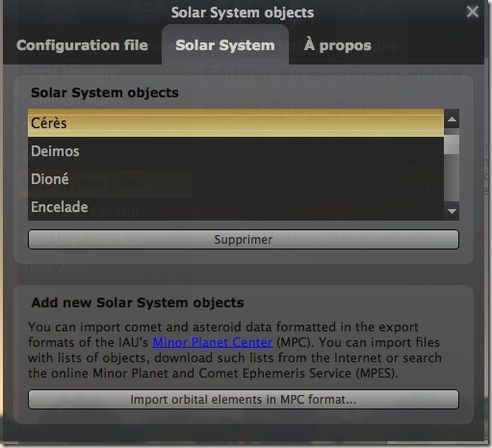Image resolution: width=492 pixels, height=448 pixels.
Task: Open the À propos tab
Action: (338, 45)
